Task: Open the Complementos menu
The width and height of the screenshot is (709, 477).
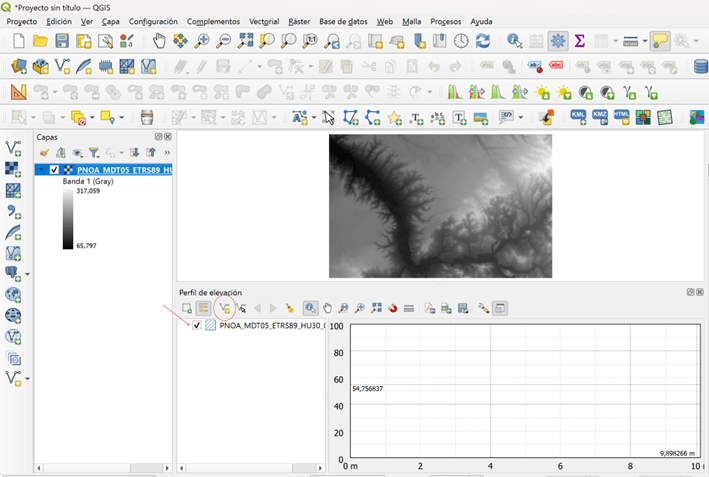Action: (213, 21)
